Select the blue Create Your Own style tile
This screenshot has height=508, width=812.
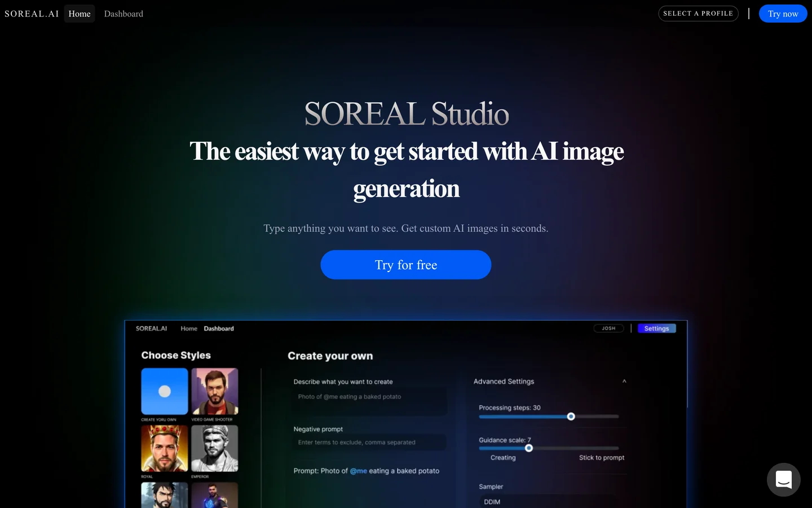[165, 391]
